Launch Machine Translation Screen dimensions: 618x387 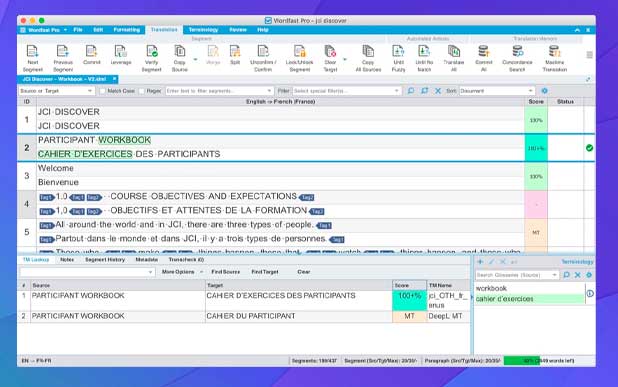pos(555,58)
